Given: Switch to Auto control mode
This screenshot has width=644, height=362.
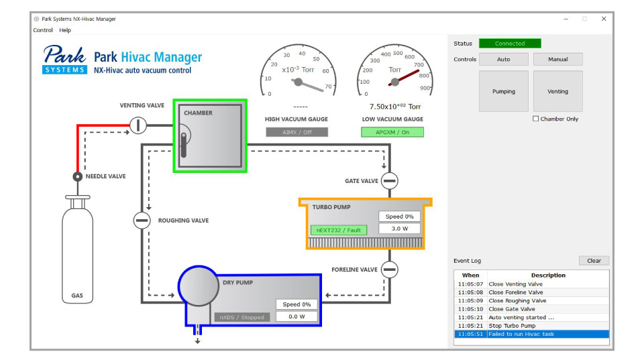Looking at the screenshot, I should [504, 60].
